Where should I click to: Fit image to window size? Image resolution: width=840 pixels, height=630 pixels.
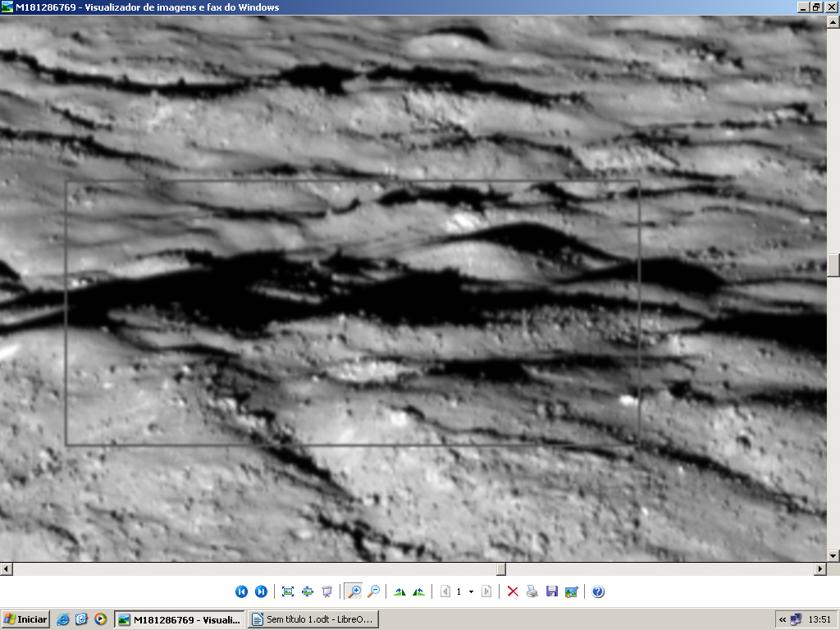[288, 591]
